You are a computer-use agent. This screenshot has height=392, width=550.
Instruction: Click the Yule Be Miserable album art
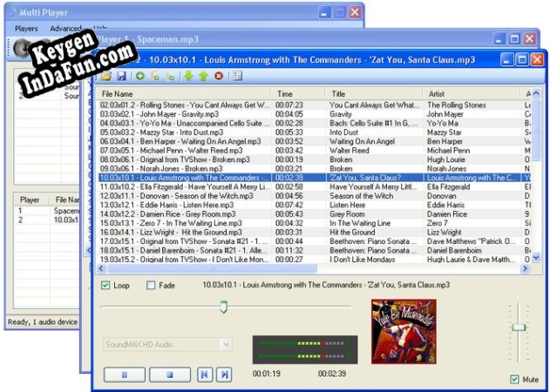tap(404, 331)
